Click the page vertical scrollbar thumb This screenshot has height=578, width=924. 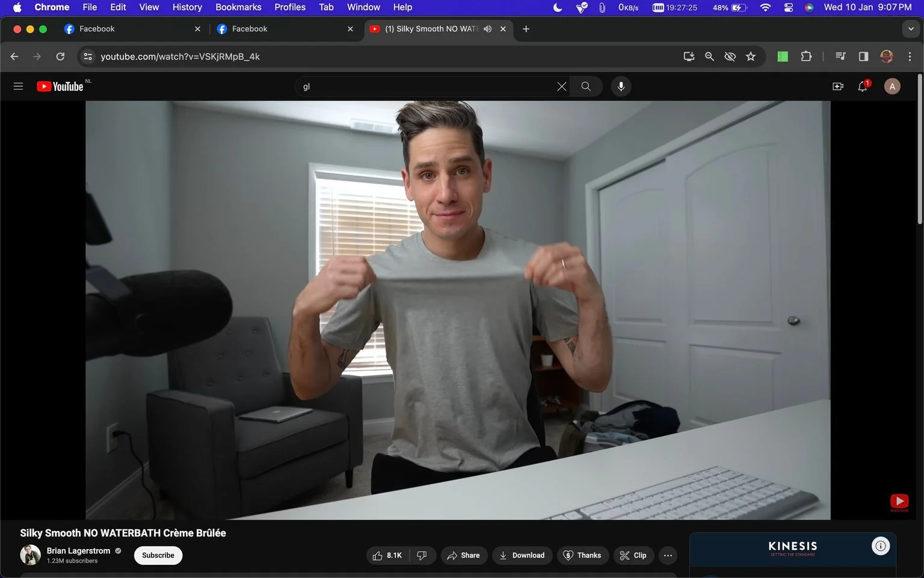pyautogui.click(x=919, y=149)
